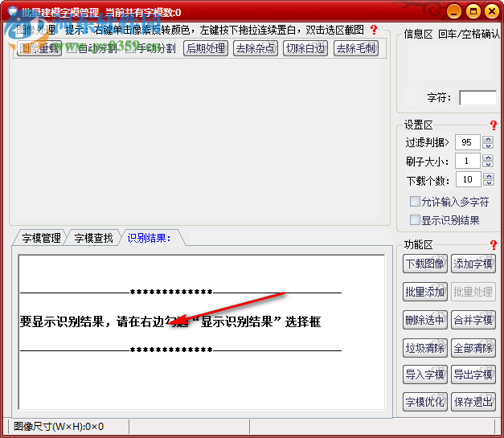The height and width of the screenshot is (438, 504).
Task: Decrease the 刷子大小 value with down arrow
Action: click(488, 164)
